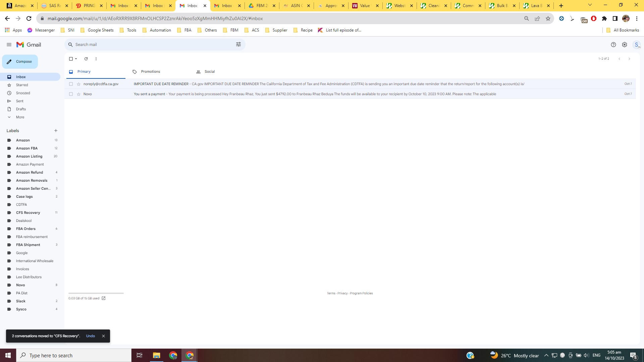This screenshot has width=644, height=362.
Task: Open the Terms link
Action: click(331, 293)
